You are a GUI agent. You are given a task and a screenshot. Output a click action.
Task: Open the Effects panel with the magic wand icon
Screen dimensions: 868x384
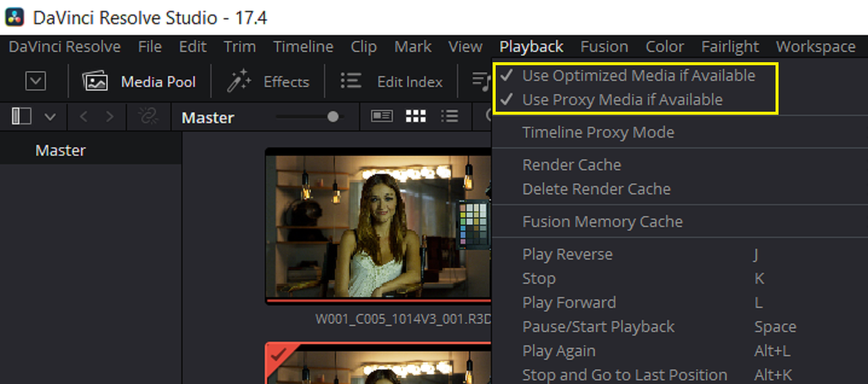(x=269, y=82)
